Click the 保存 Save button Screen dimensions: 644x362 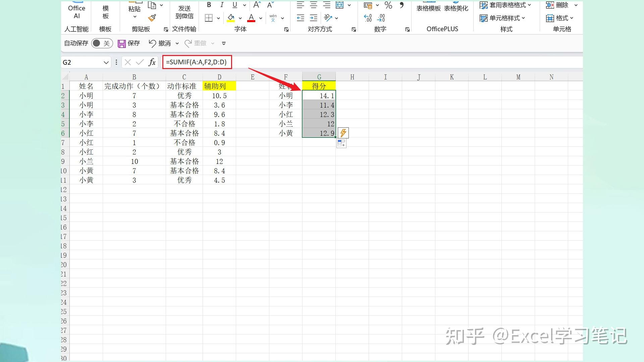click(129, 43)
